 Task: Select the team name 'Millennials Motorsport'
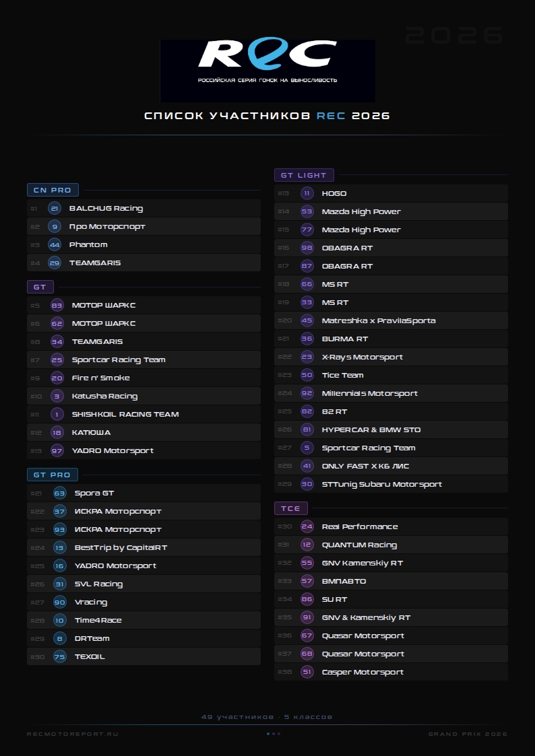(x=370, y=393)
